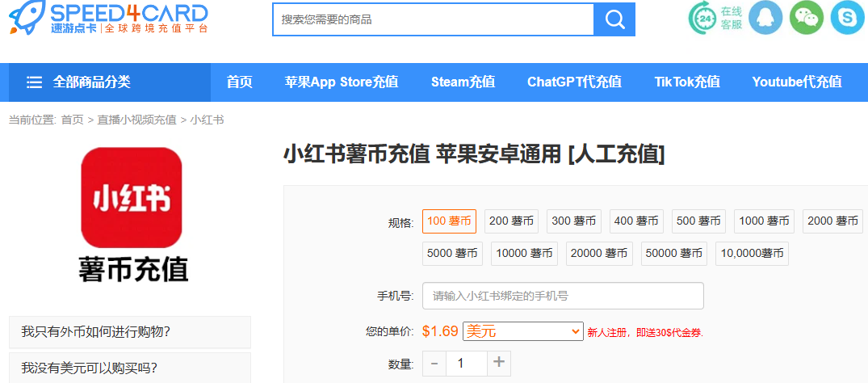Select the 10000 薯币 option
The height and width of the screenshot is (383, 868).
[x=522, y=254]
